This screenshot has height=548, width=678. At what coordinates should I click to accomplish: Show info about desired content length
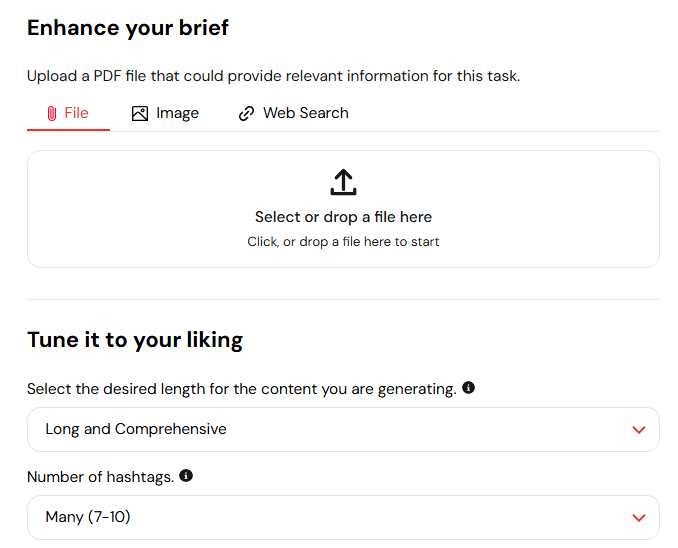click(468, 388)
